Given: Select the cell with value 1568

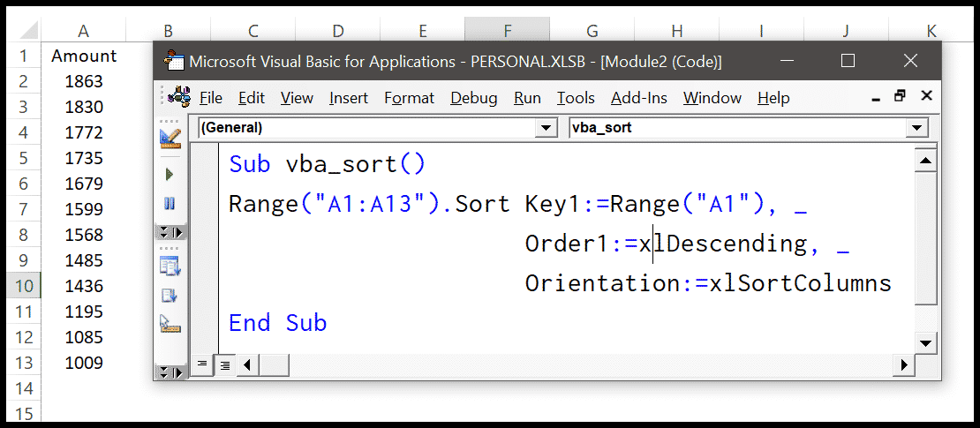Looking at the screenshot, I should (84, 235).
